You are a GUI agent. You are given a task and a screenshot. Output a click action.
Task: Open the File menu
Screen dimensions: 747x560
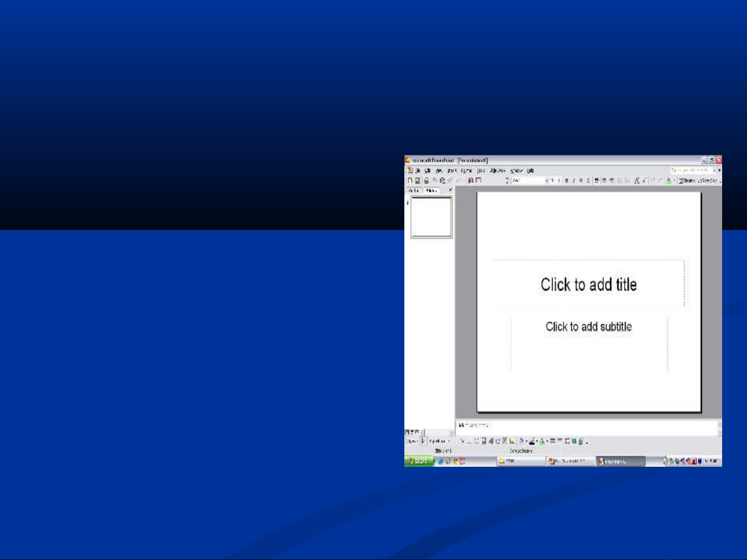418,170
